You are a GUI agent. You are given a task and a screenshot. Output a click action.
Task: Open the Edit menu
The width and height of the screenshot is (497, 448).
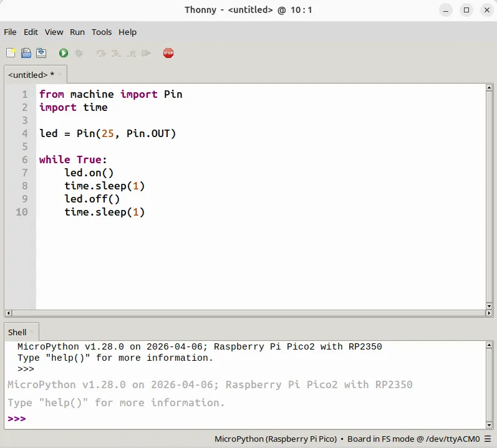(x=31, y=32)
